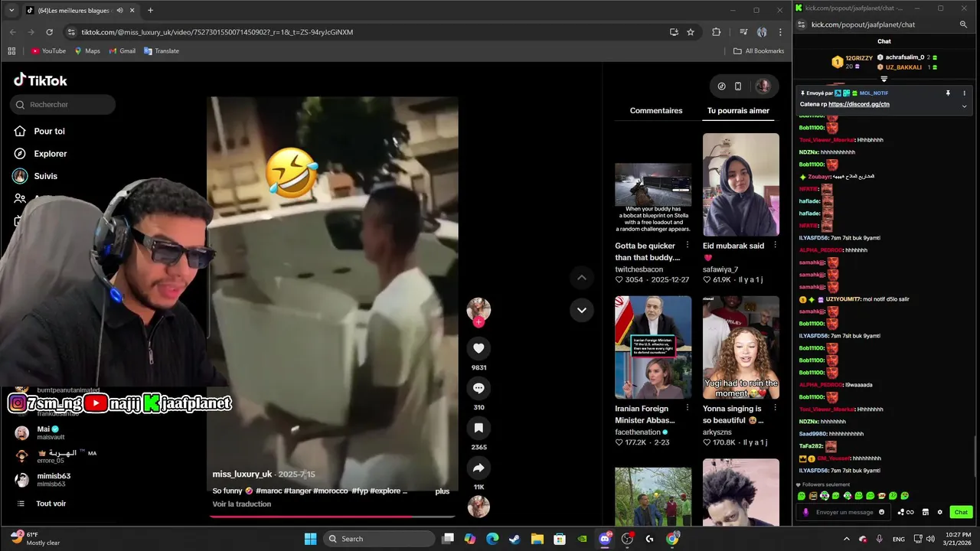The height and width of the screenshot is (551, 980).
Task: Like the TikTok video with heart icon
Action: point(479,348)
